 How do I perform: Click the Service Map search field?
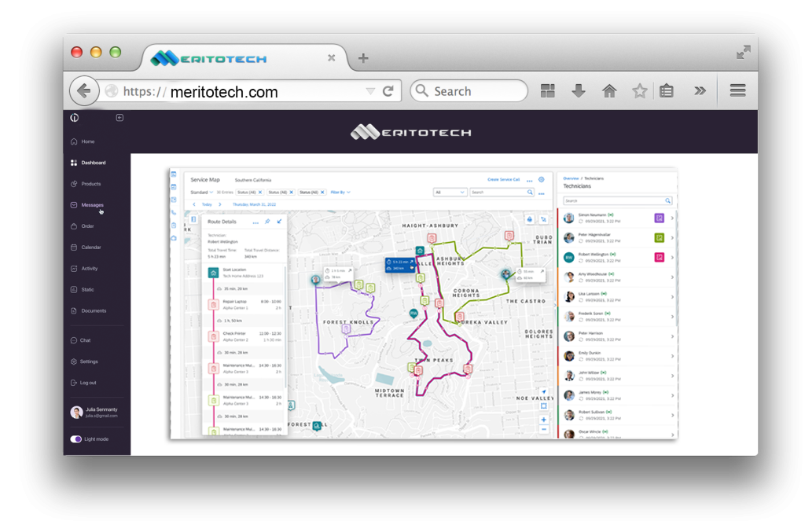(x=502, y=193)
